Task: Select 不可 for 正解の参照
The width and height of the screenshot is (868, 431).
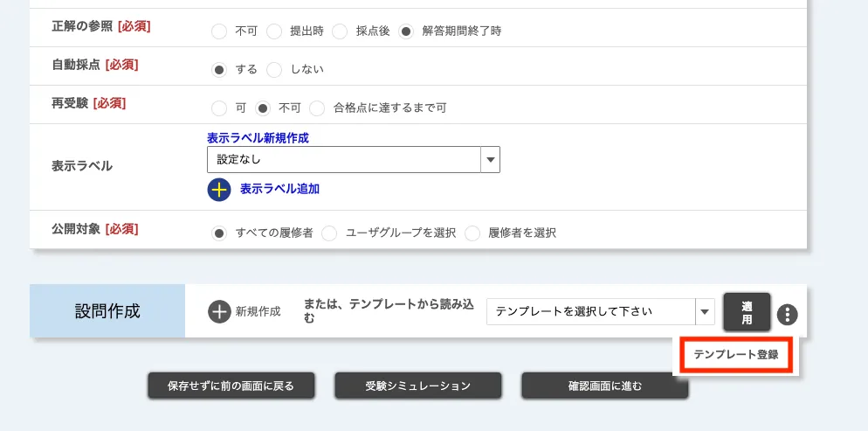Action: click(x=219, y=31)
